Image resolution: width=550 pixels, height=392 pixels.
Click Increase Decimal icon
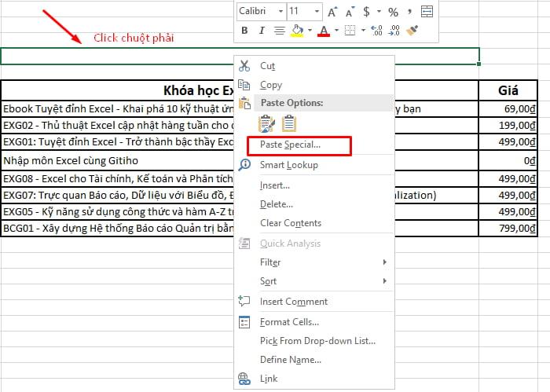tap(376, 31)
